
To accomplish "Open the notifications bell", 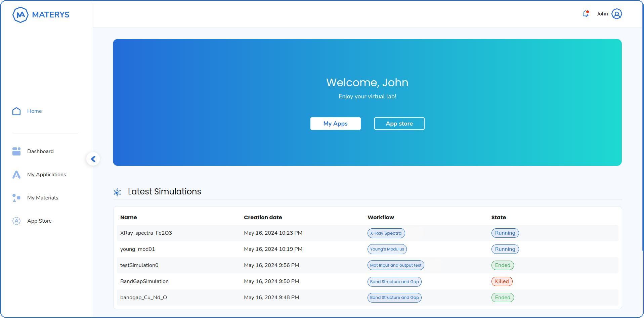I will coord(586,14).
